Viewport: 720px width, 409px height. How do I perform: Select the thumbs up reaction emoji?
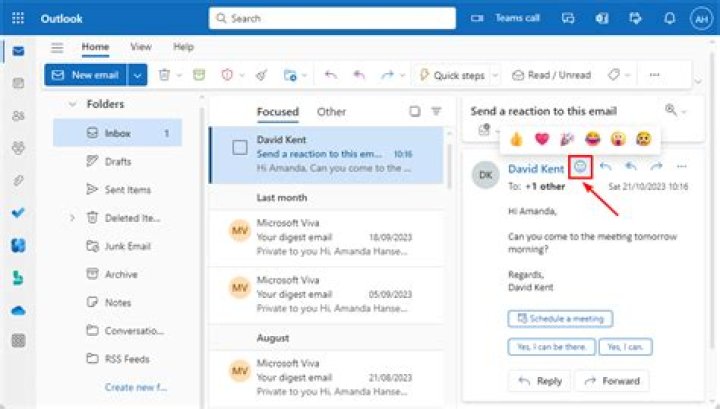(516, 138)
